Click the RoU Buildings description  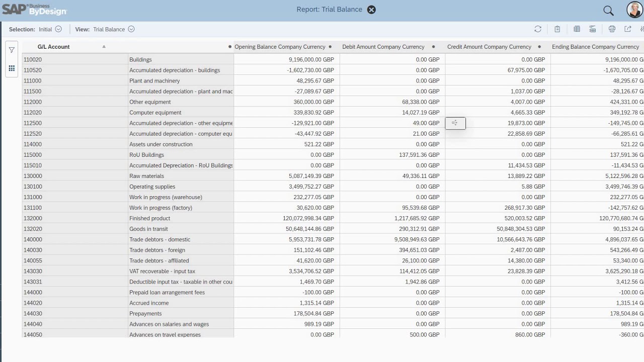[x=146, y=154]
